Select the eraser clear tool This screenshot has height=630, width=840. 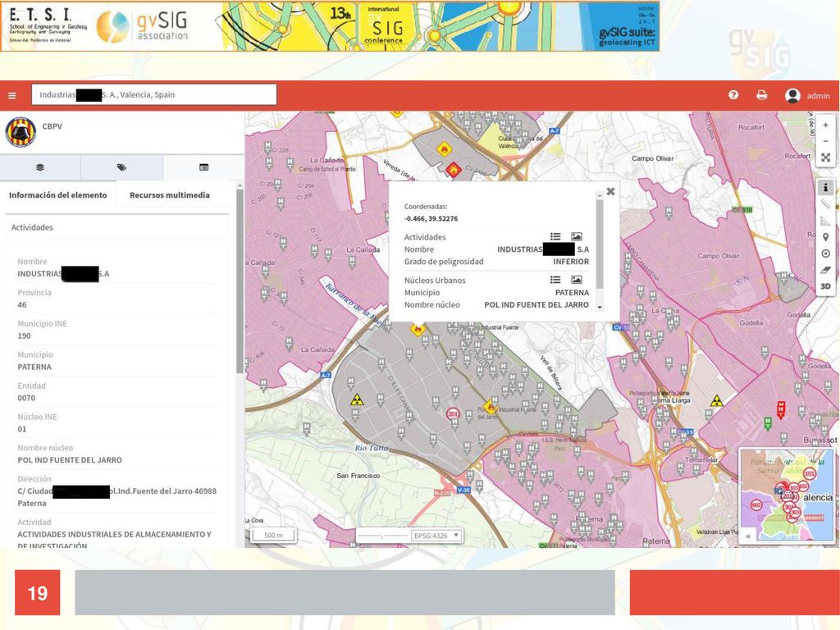(825, 270)
